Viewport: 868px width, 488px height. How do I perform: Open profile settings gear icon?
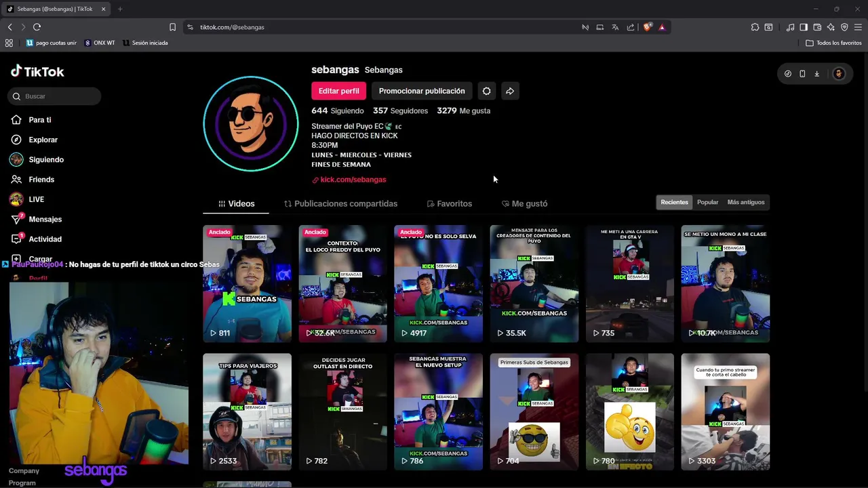coord(486,91)
